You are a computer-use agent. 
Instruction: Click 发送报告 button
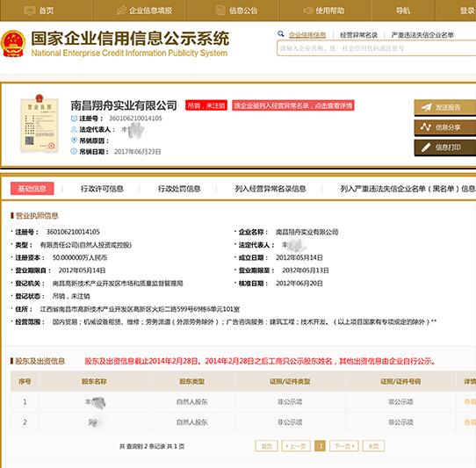click(x=444, y=107)
